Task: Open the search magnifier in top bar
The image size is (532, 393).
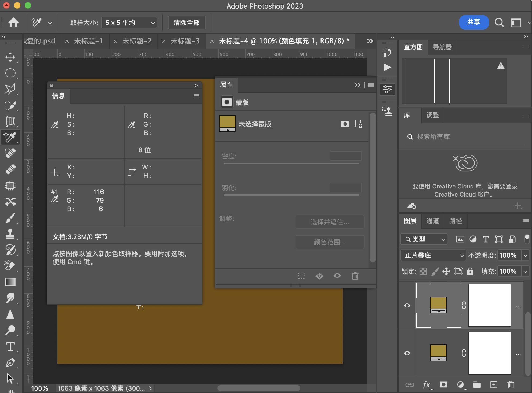Action: click(x=499, y=23)
